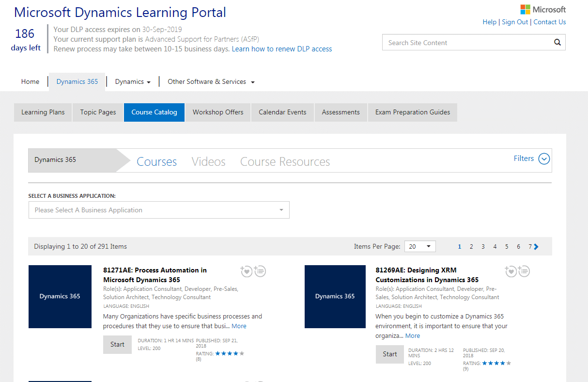The image size is (588, 382).
Task: Expand the Dynamics menu dropdown
Action: (133, 81)
